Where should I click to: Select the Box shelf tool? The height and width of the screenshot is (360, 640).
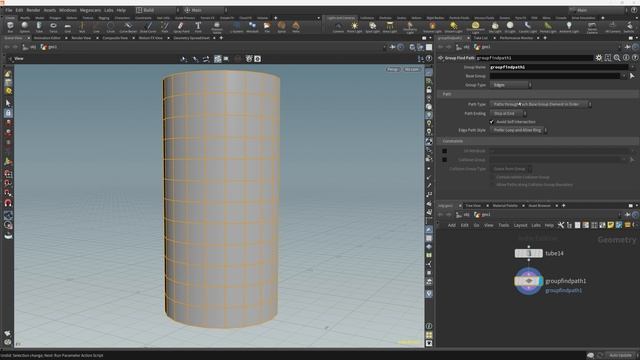tap(10, 27)
